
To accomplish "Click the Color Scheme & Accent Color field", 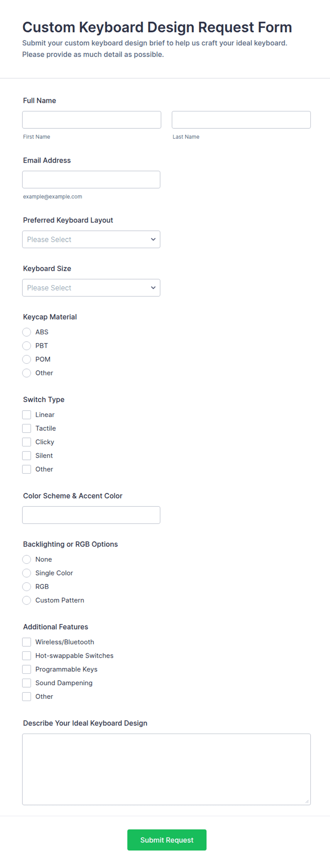I will (91, 515).
